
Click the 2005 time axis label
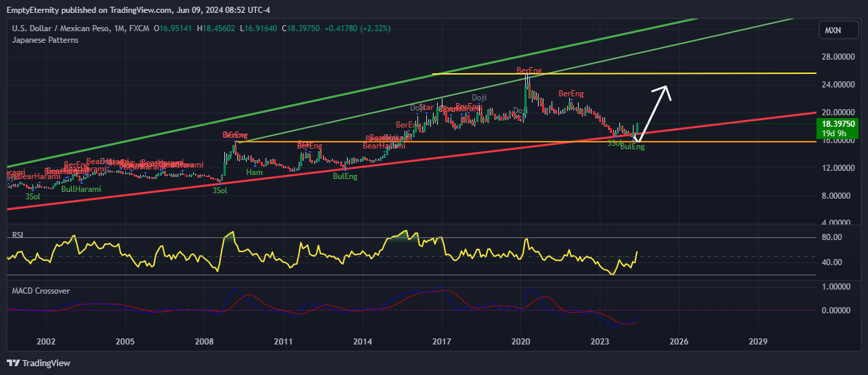(x=125, y=342)
